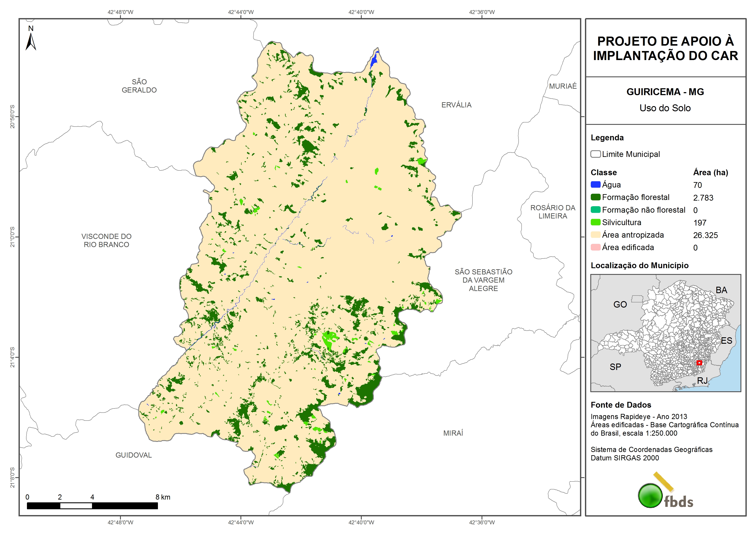The width and height of the screenshot is (756, 534).
Task: Click the Silvicultura bright green swatch
Action: click(595, 222)
